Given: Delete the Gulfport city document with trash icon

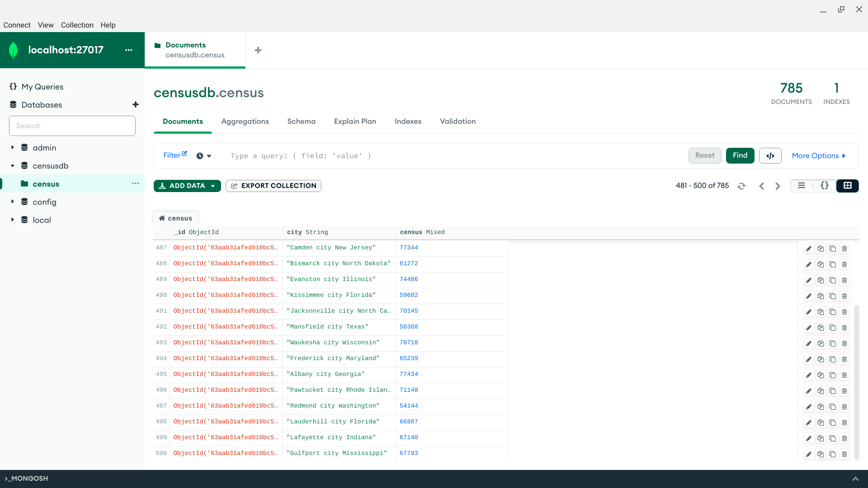Looking at the screenshot, I should click(x=844, y=454).
